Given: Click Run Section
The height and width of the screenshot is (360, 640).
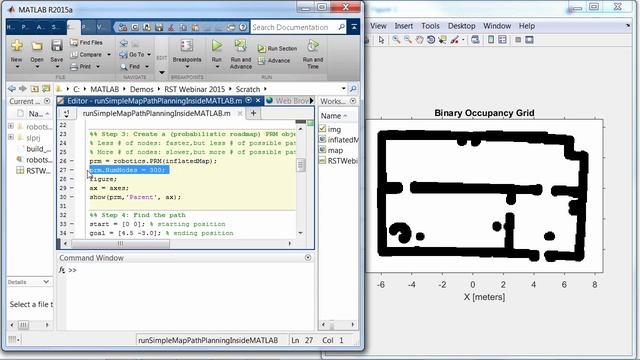Looking at the screenshot, I should [x=278, y=49].
